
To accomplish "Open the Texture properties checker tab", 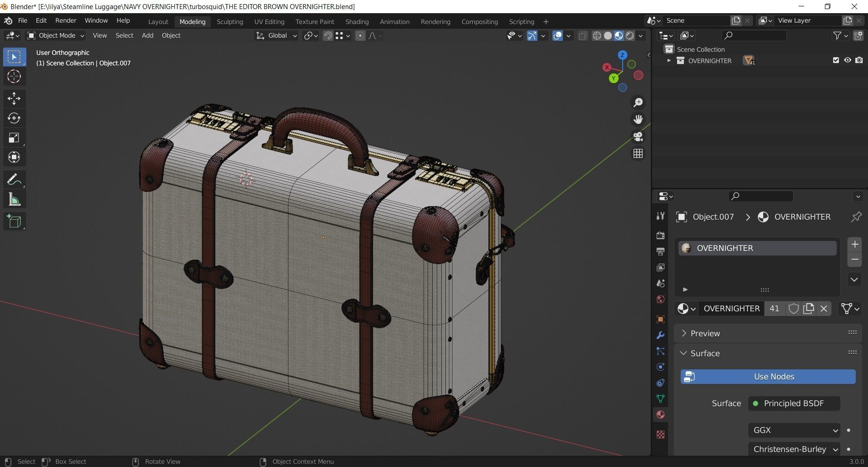I will (x=660, y=434).
